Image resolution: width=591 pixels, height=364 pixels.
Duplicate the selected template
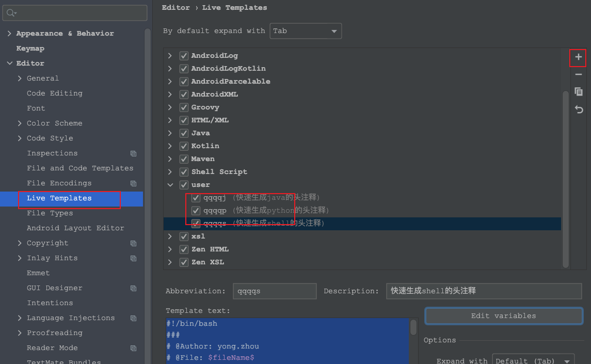578,91
